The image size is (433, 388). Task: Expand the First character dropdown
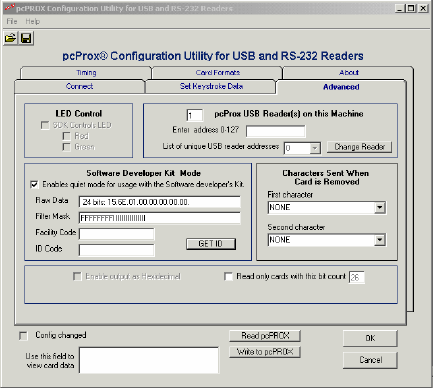tap(380, 207)
